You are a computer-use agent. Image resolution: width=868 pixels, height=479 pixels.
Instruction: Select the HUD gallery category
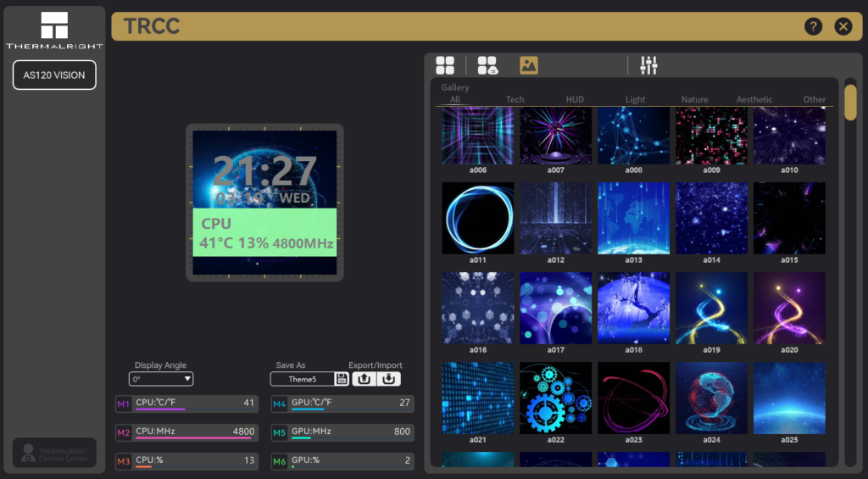click(x=575, y=99)
